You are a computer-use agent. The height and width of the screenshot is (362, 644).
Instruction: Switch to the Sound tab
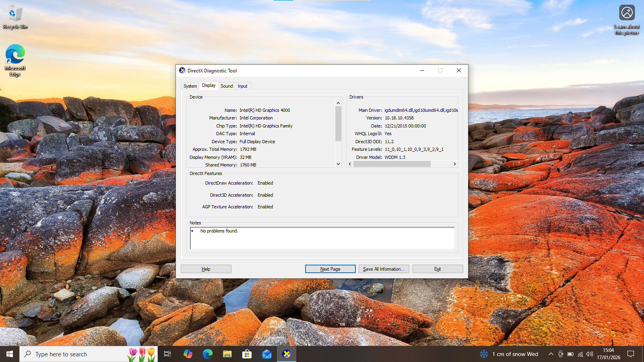point(227,86)
